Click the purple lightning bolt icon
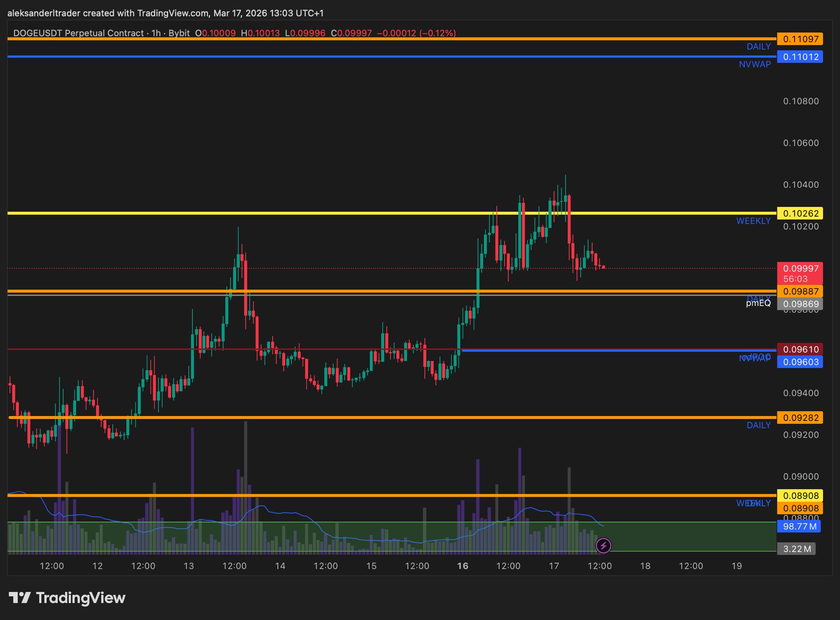The height and width of the screenshot is (620, 840). [603, 546]
